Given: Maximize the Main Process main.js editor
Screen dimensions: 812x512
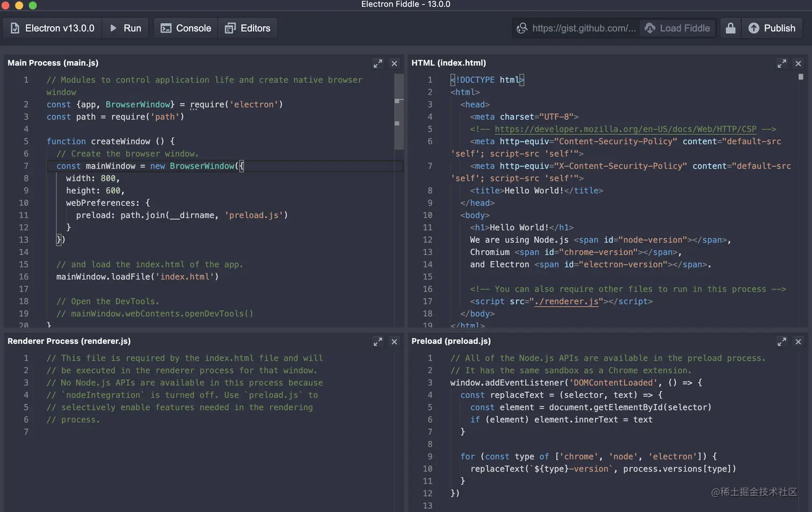Looking at the screenshot, I should [378, 63].
